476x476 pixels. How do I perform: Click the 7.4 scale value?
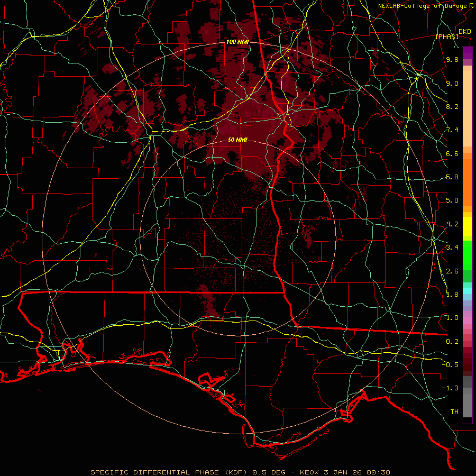tap(452, 130)
